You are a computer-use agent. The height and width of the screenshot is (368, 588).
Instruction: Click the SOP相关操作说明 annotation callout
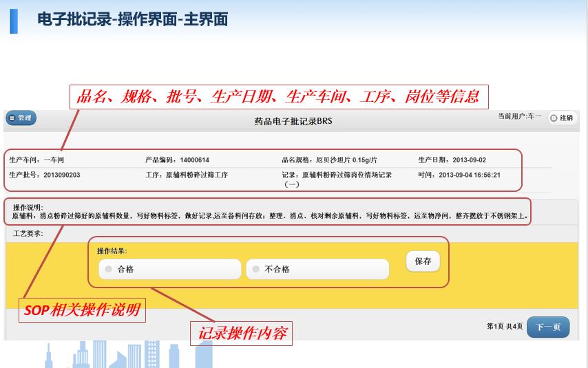pyautogui.click(x=82, y=310)
